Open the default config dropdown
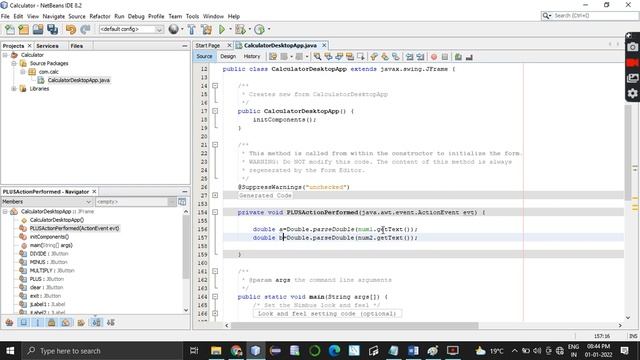Viewport: 640px width, 360px height. [131, 29]
